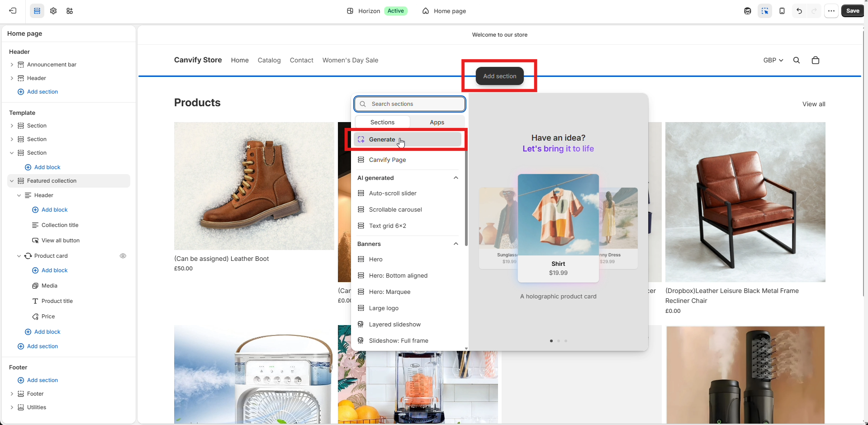Click Add section under the Template group
This screenshot has height=425, width=868.
pyautogui.click(x=38, y=346)
